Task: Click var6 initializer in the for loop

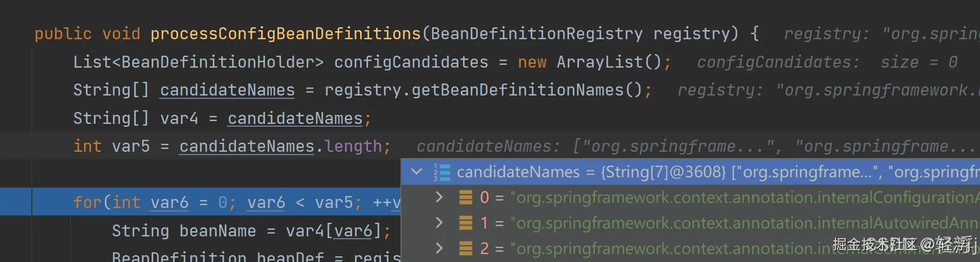Action: (x=169, y=203)
